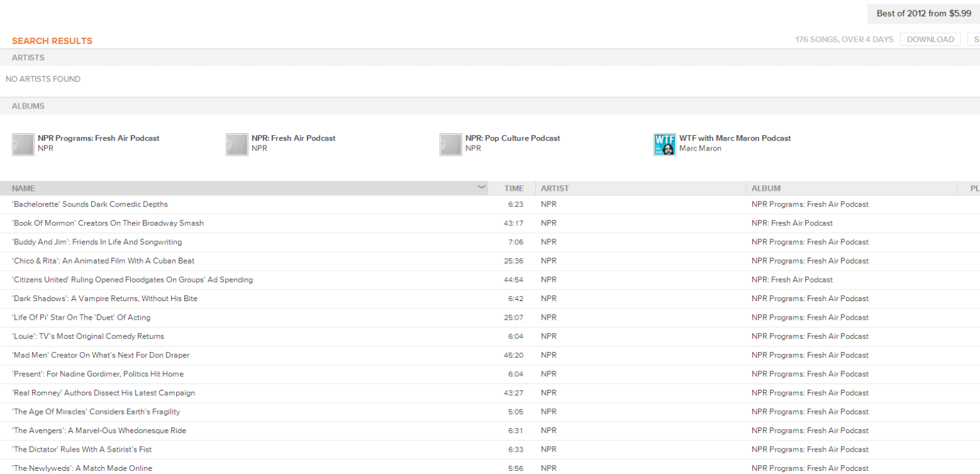Open 'NPR Programs: Fresh Air Podcast' album in track list
This screenshot has height=474, width=980.
pos(810,204)
